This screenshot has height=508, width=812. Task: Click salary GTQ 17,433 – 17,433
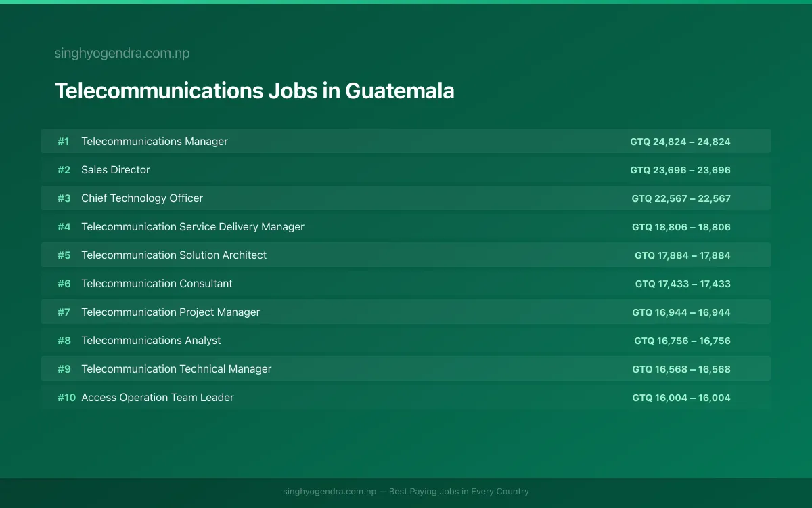point(683,284)
